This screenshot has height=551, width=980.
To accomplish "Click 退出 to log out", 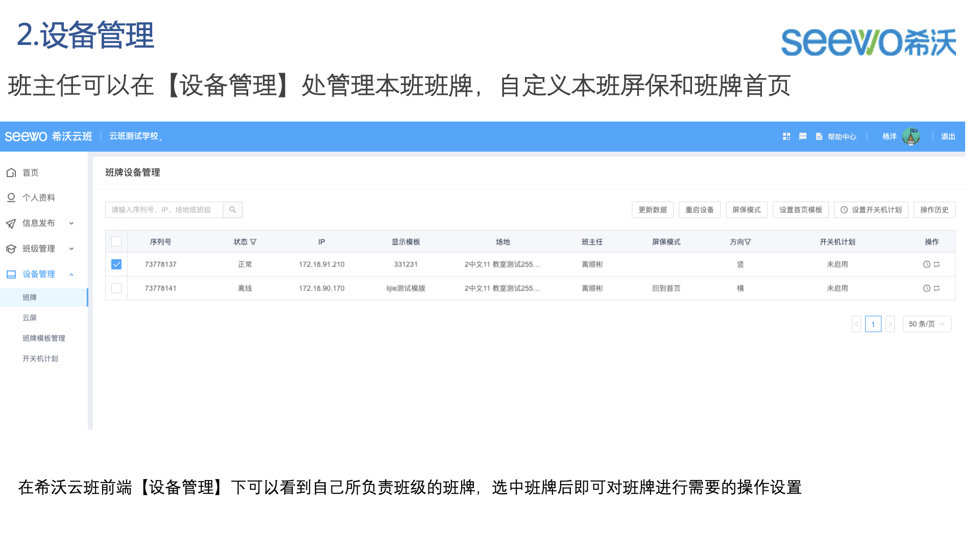I will tap(948, 136).
